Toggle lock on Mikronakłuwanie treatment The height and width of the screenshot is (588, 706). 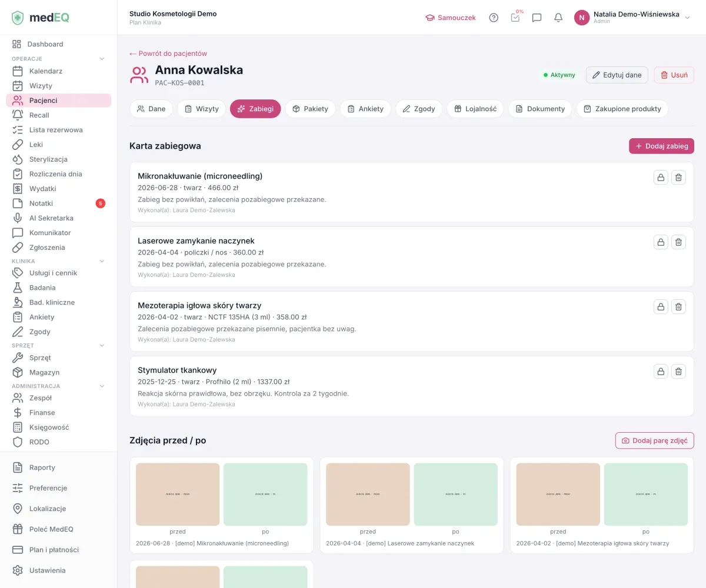coord(661,177)
